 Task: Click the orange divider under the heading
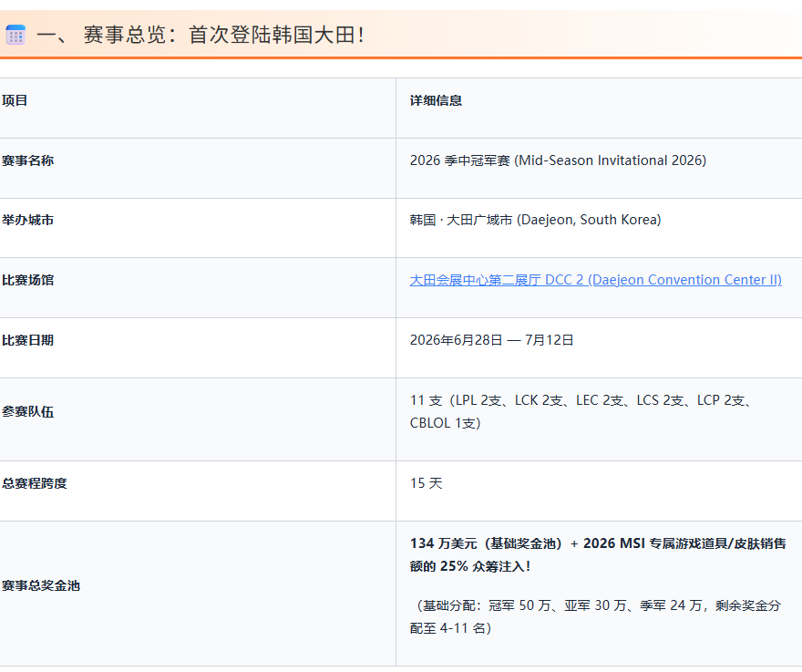pos(401,57)
